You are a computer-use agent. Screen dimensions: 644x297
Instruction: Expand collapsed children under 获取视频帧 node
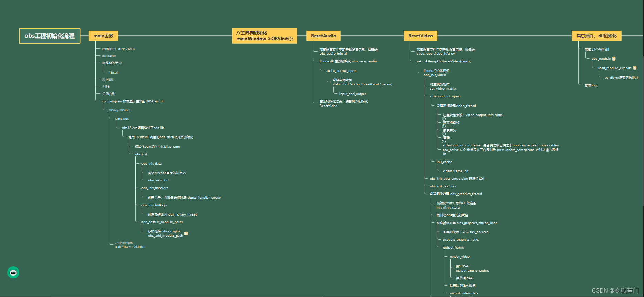(444, 126)
